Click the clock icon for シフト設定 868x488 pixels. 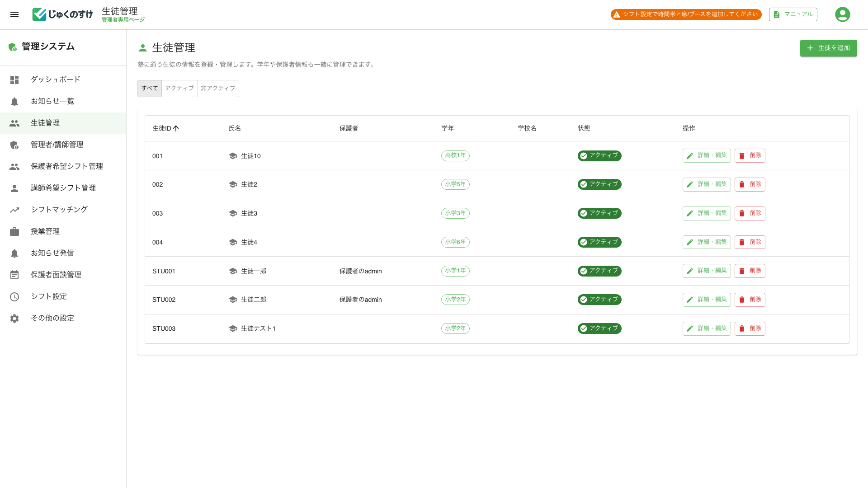(x=14, y=297)
